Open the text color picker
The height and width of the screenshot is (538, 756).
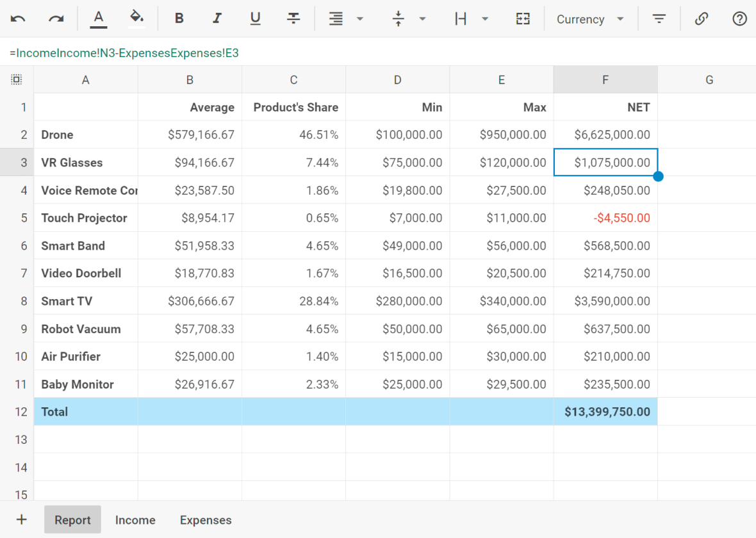click(98, 19)
